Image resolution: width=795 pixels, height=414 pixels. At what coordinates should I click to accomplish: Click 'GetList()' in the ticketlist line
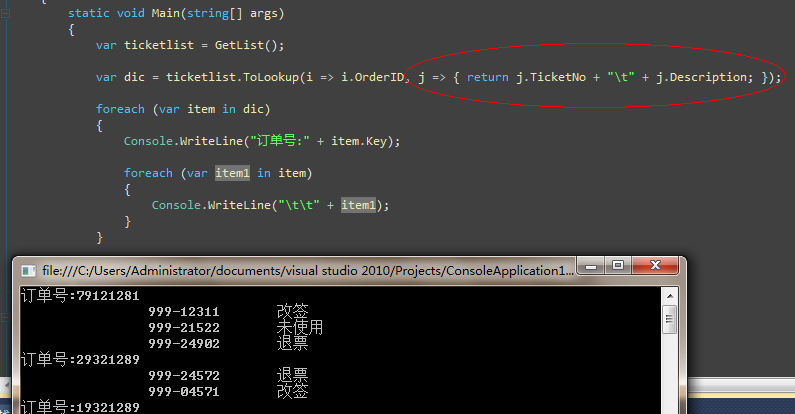246,45
